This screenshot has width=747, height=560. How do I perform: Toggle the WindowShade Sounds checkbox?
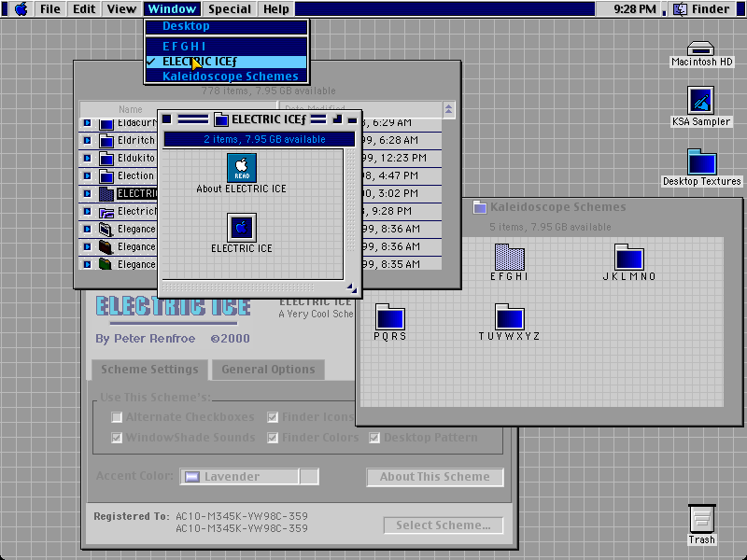[x=117, y=438]
